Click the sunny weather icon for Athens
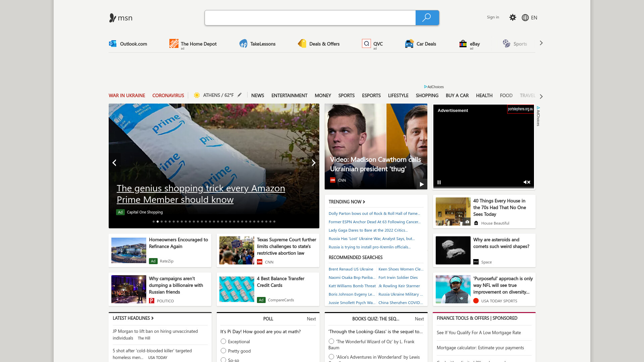This screenshot has width=644, height=362. 197,95
